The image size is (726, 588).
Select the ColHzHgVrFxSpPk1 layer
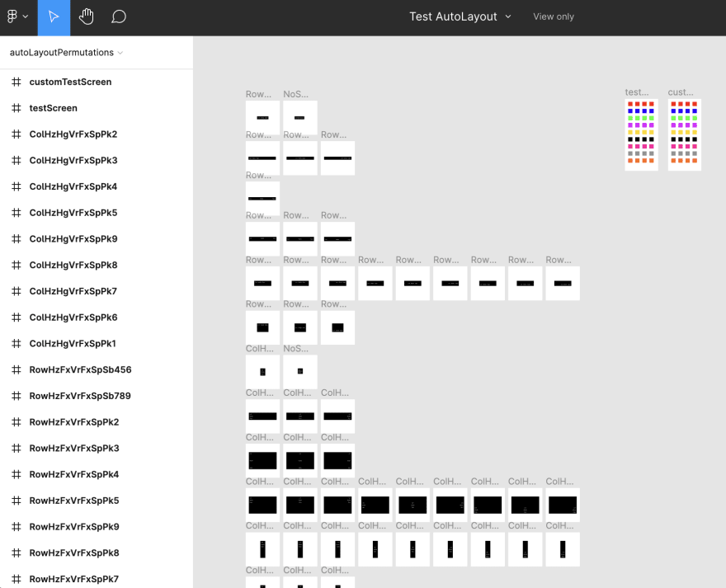[x=97, y=344]
